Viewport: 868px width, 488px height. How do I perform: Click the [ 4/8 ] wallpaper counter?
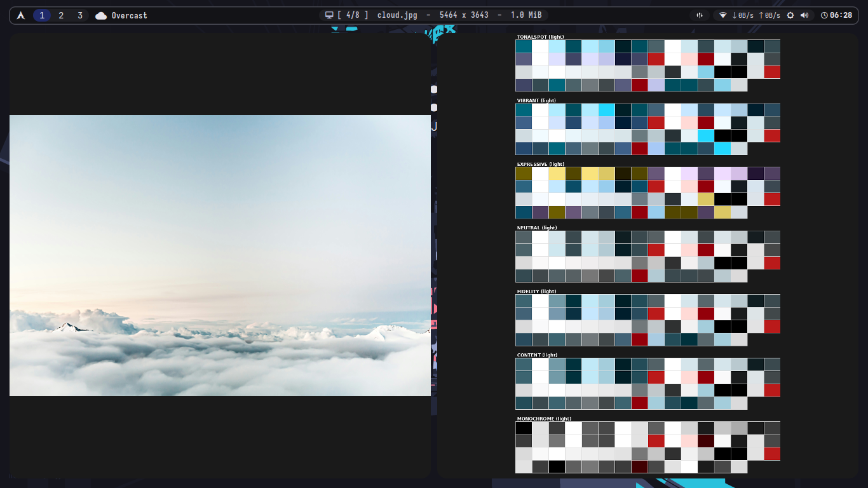click(x=352, y=15)
